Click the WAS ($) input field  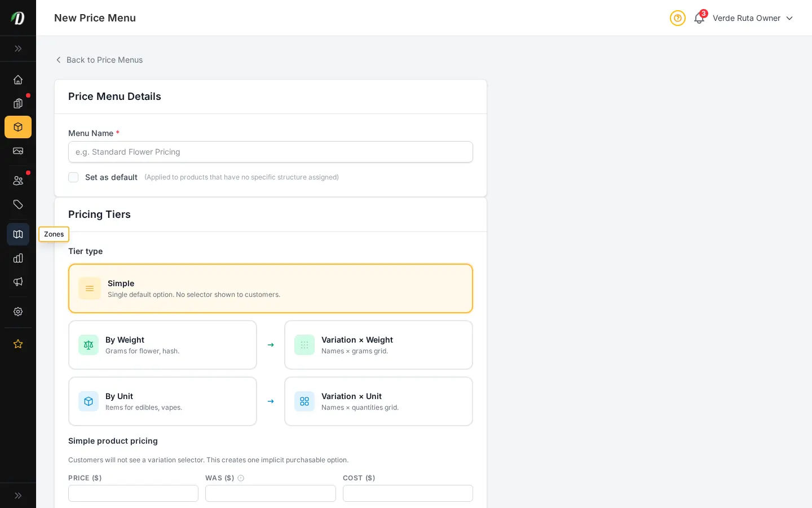point(271,493)
